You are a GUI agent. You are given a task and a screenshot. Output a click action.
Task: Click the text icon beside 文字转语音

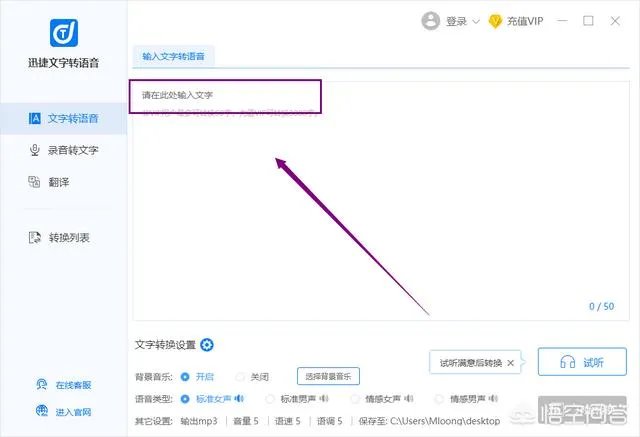pyautogui.click(x=35, y=118)
